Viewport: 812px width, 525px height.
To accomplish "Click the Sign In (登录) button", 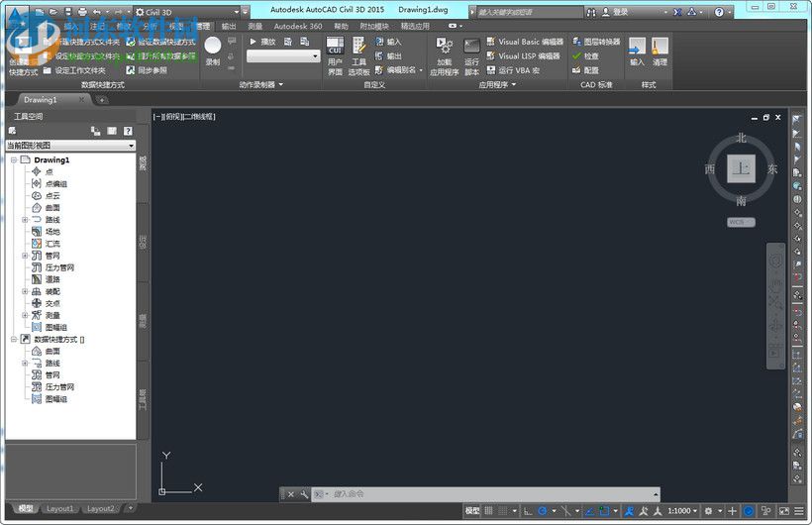I will pyautogui.click(x=616, y=12).
